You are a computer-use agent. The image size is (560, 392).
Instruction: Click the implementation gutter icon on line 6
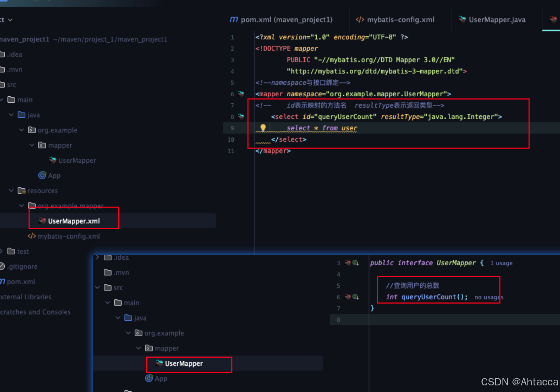pos(356,297)
